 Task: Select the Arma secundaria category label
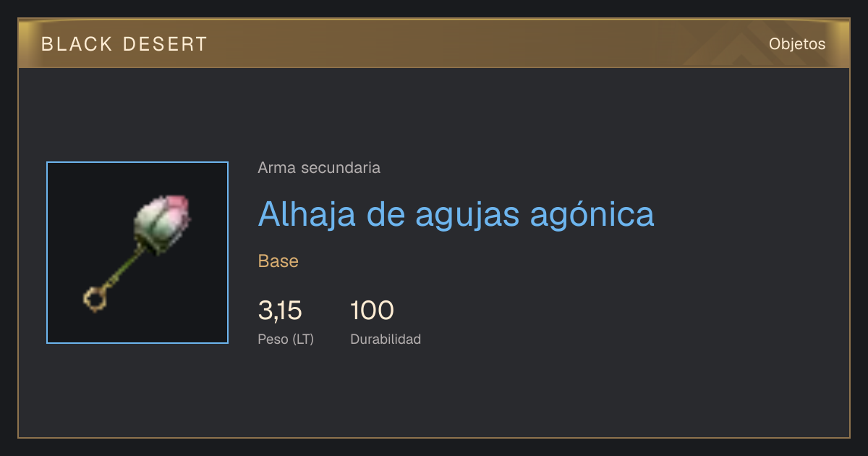click(319, 168)
